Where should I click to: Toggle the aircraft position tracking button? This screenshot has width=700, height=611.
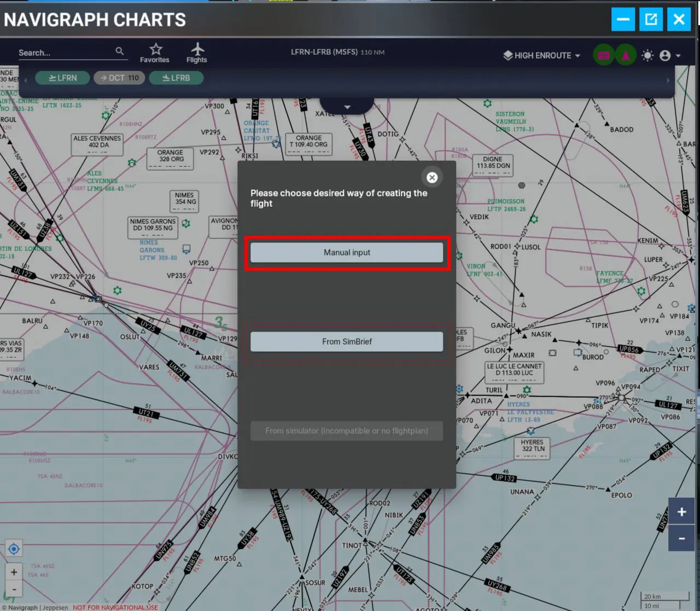tap(626, 55)
